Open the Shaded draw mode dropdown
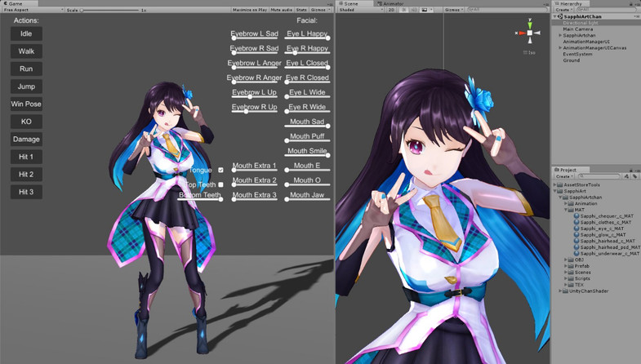Screen dimensions: 641x364 (x=361, y=10)
